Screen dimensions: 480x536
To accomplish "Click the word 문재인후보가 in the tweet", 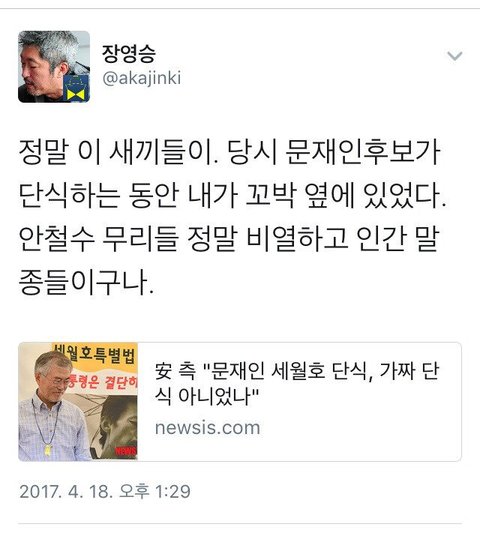I will (363, 152).
